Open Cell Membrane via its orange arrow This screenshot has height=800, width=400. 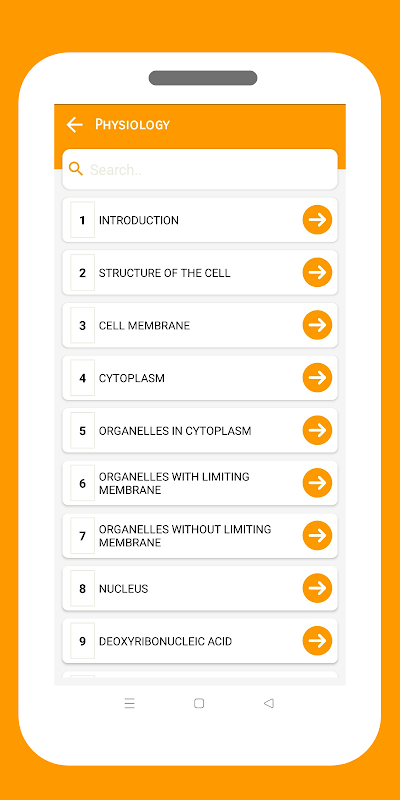click(x=317, y=325)
